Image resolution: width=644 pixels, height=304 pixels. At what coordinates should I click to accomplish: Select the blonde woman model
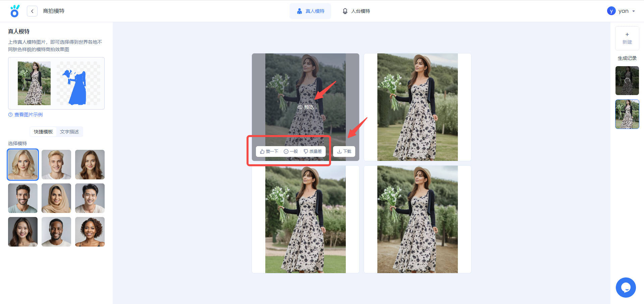click(x=23, y=165)
